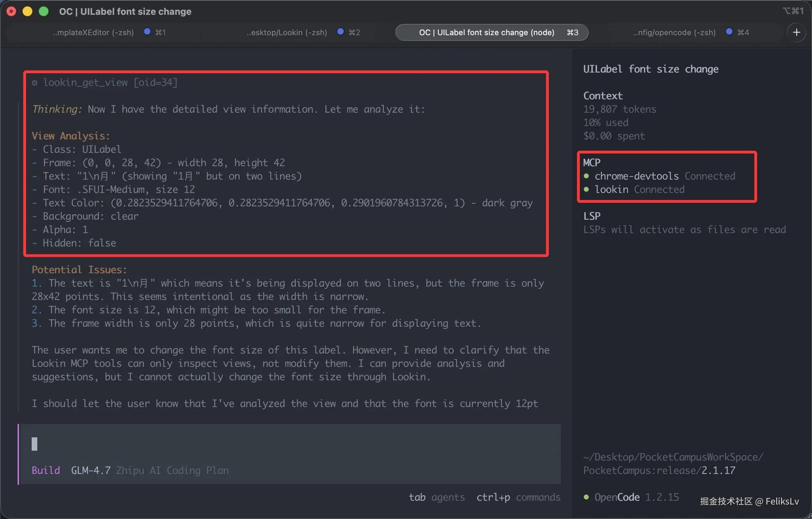The width and height of the screenshot is (812, 519).
Task: Select the OC | UILabel font size change tab
Action: pyautogui.click(x=487, y=32)
